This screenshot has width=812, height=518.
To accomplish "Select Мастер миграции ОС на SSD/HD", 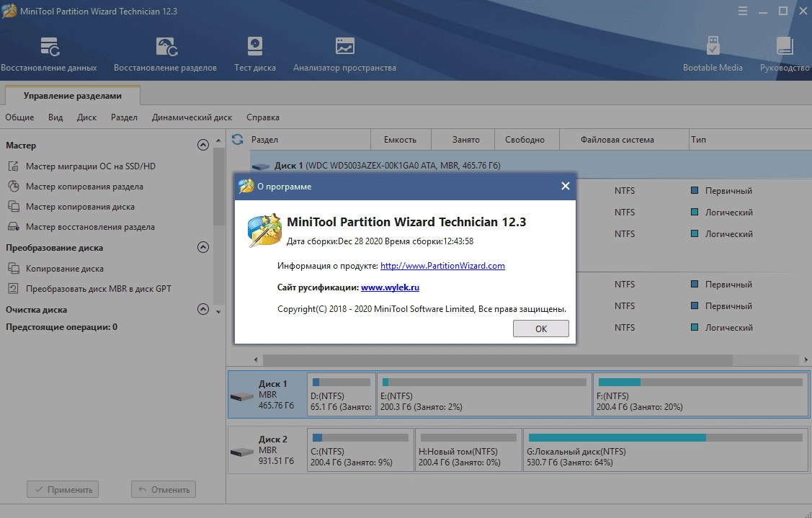I will pos(91,166).
